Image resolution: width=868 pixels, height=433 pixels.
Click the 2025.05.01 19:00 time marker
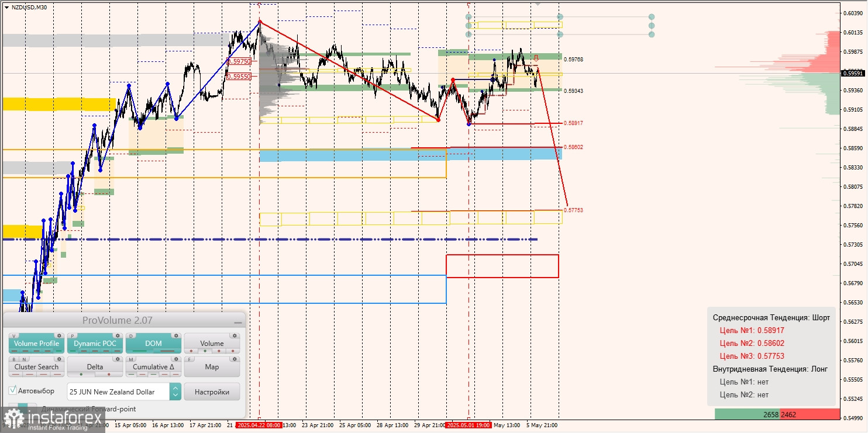(468, 425)
